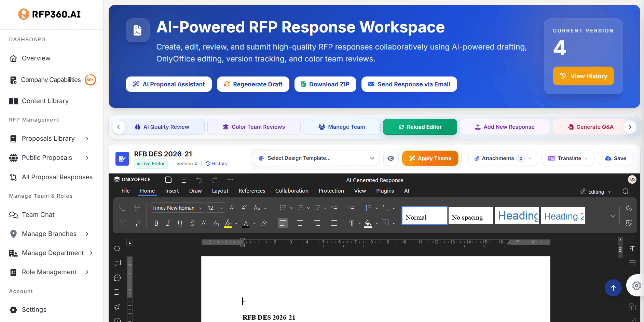Open the Select Design Template dropdown
Image resolution: width=644 pixels, height=322 pixels.
(317, 158)
